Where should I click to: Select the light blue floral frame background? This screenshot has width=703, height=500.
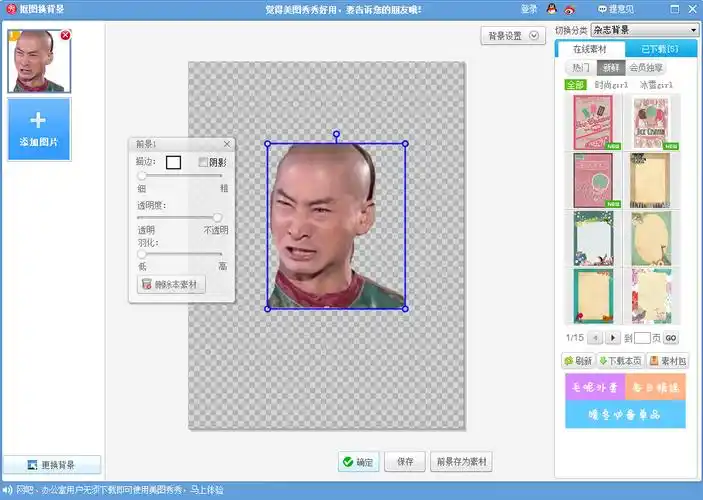click(x=594, y=239)
